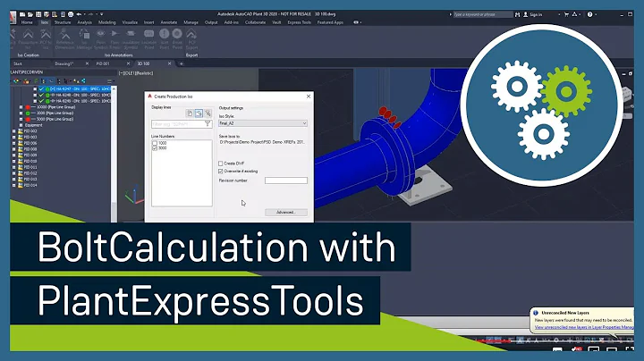
Task: Click the first Display lines icon in dialog
Action: [190, 113]
